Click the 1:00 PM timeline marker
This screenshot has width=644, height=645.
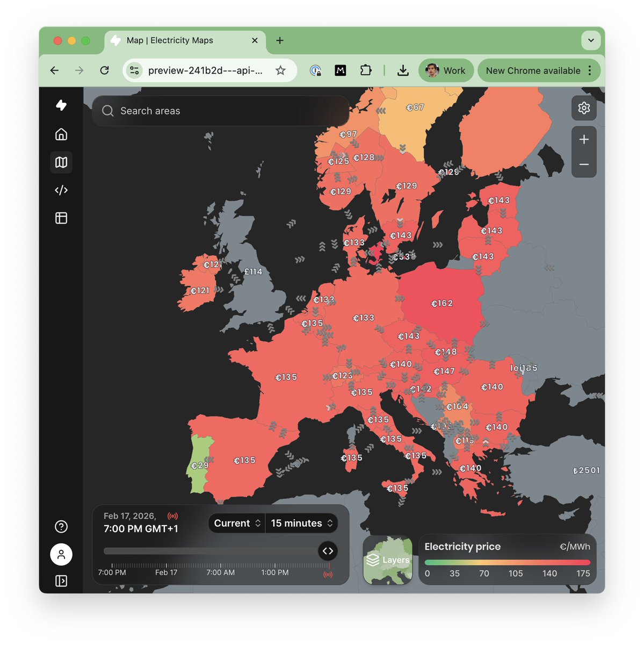coord(275,572)
